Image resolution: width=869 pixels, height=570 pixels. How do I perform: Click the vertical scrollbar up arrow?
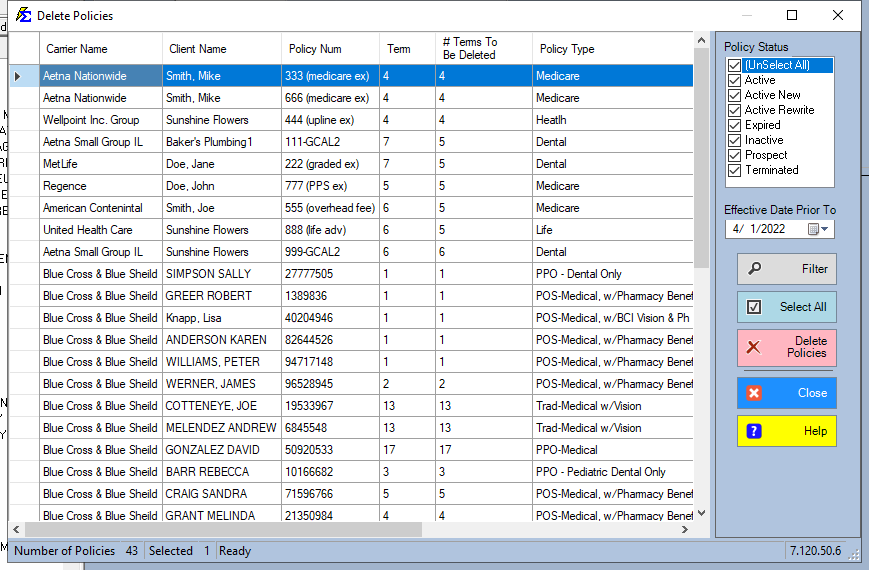click(x=701, y=40)
